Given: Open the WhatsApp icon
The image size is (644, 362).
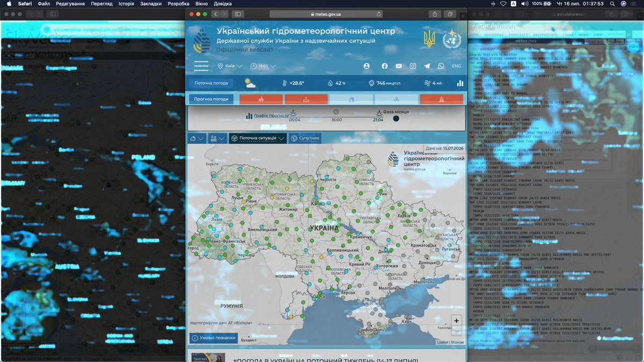Looking at the screenshot, I should click(441, 66).
